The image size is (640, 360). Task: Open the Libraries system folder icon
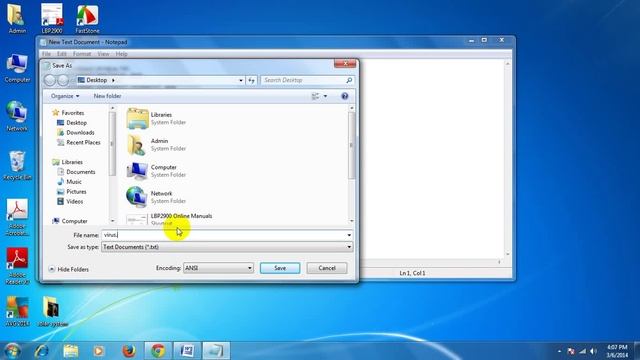coord(137,118)
